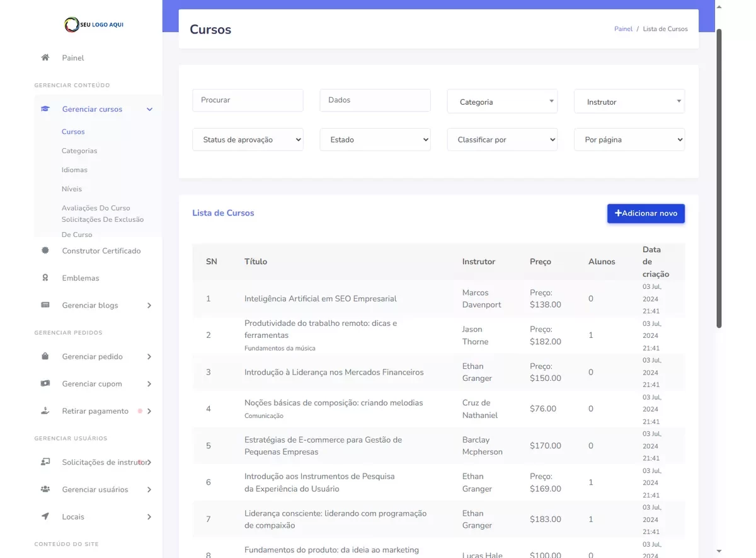The image size is (756, 558).
Task: Click the Construtor Certificado badge icon
Action: point(45,250)
